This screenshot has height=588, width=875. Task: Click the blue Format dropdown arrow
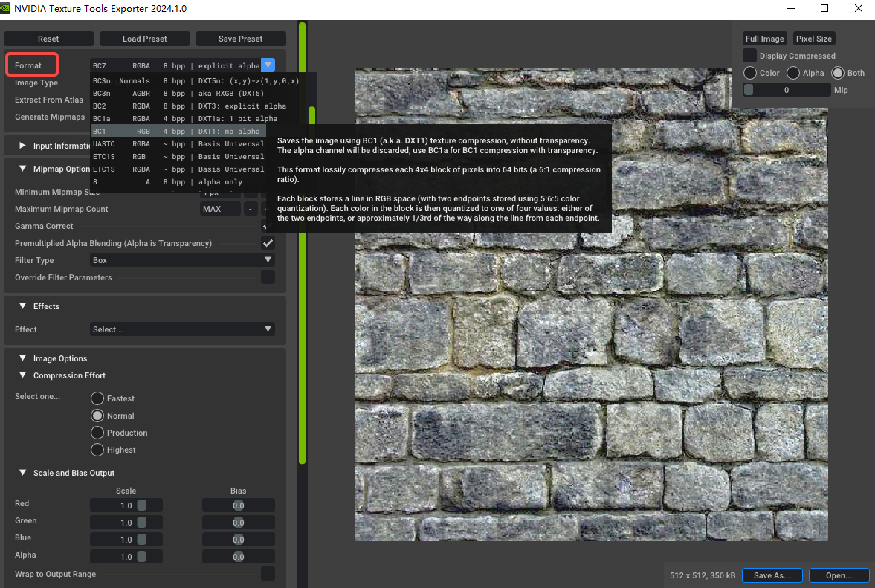pyautogui.click(x=268, y=65)
